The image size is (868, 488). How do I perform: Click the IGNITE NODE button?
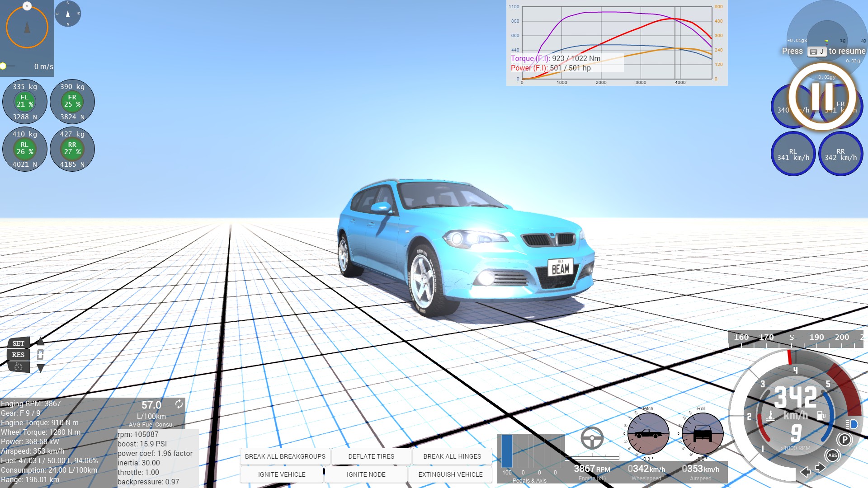(x=366, y=474)
